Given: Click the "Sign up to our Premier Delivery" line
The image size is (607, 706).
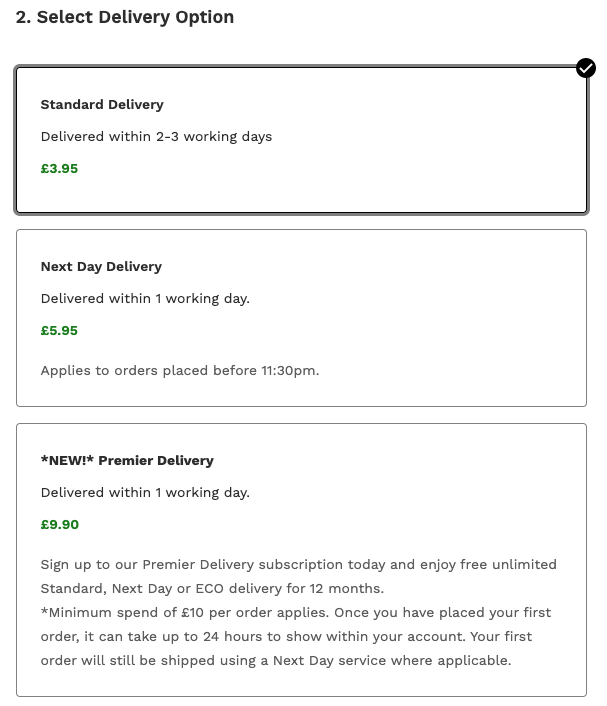Looking at the screenshot, I should click(298, 564).
